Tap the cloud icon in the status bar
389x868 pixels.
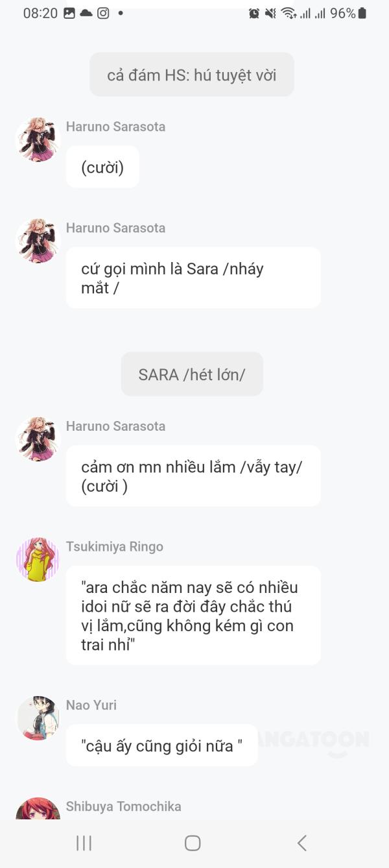pyautogui.click(x=86, y=13)
